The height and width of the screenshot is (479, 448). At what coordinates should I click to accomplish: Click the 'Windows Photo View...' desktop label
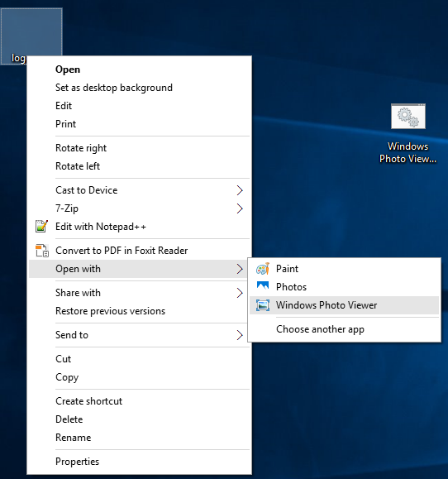(408, 152)
